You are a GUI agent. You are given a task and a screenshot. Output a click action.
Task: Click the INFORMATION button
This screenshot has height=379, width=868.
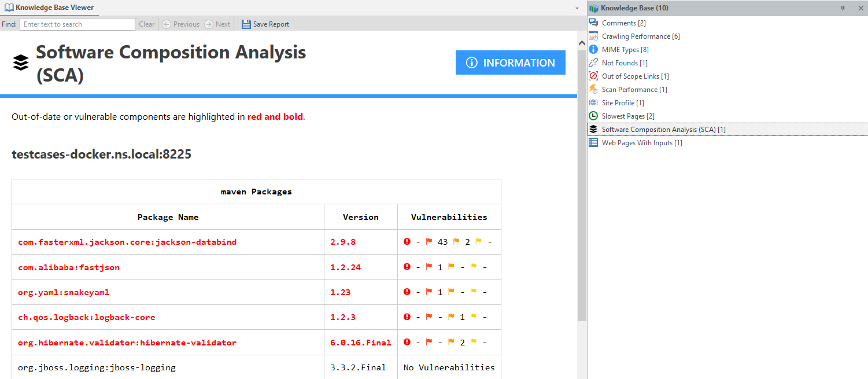click(x=510, y=62)
